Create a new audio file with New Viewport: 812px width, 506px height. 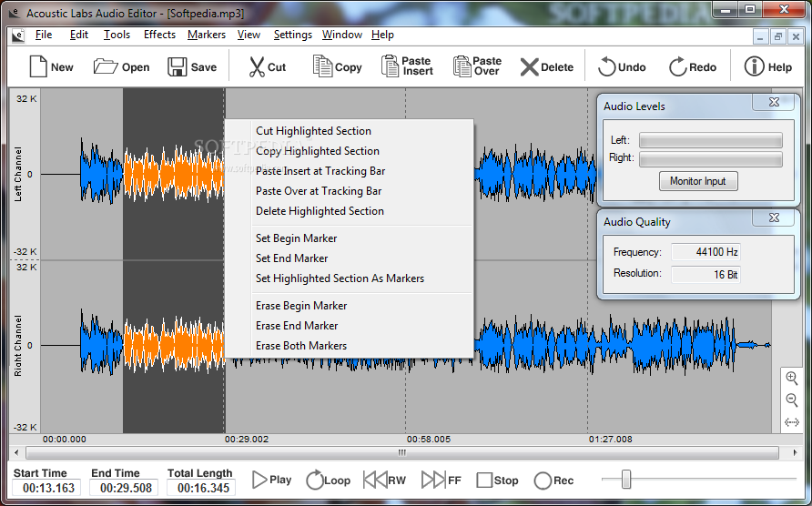click(x=51, y=66)
